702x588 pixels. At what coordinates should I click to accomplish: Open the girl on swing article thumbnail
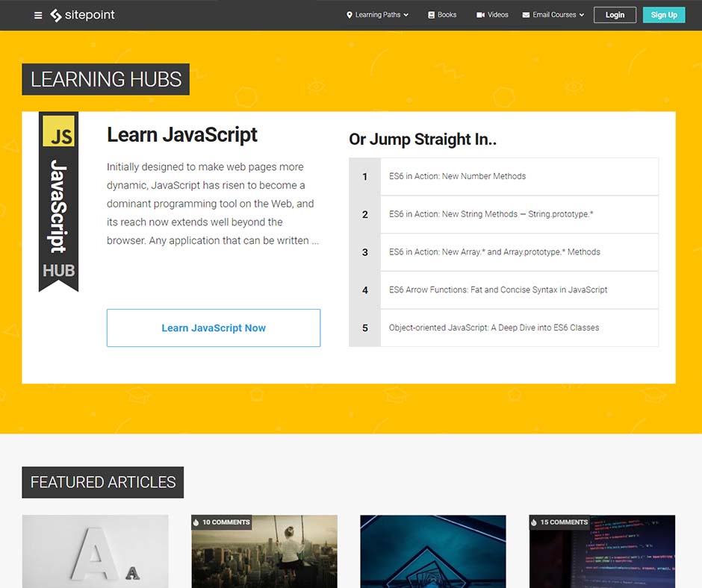(264, 551)
